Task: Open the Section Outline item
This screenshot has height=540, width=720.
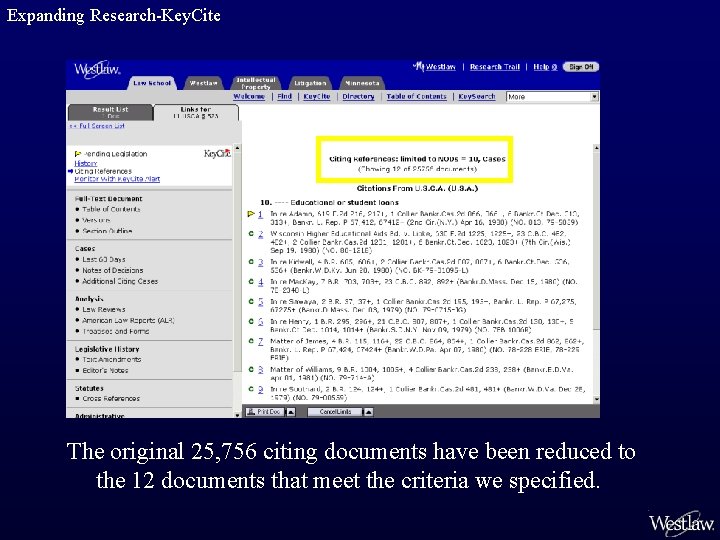Action: pyautogui.click(x=107, y=231)
